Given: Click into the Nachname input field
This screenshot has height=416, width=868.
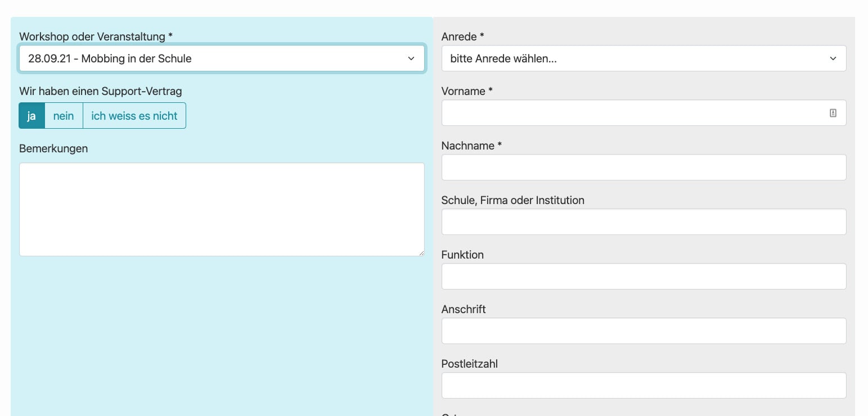Looking at the screenshot, I should click(644, 168).
